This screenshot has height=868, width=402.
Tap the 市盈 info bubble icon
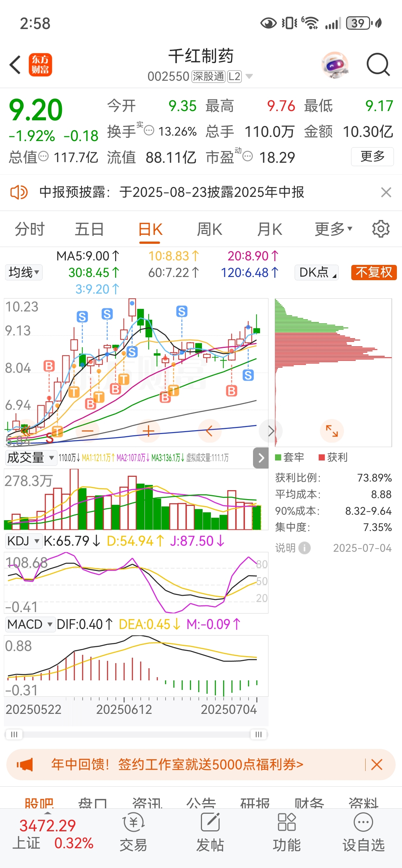coord(247,156)
